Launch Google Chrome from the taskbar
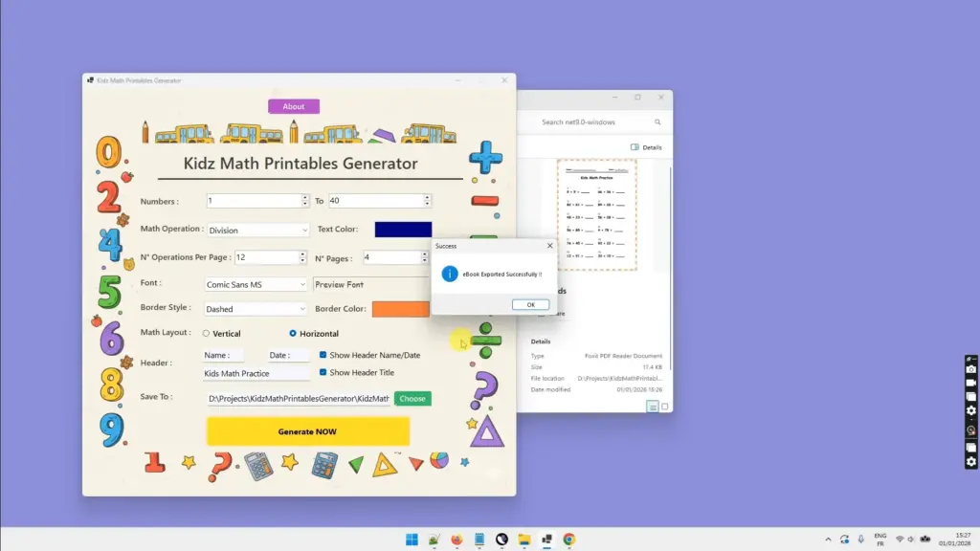The image size is (980, 551). (569, 539)
